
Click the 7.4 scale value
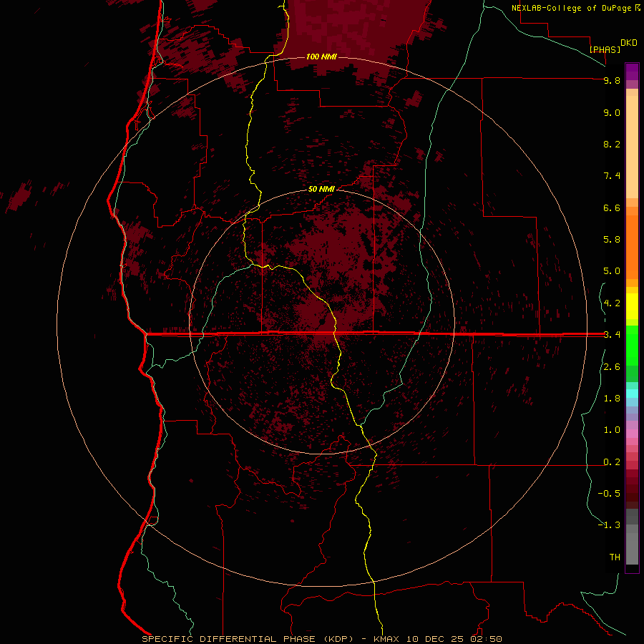coord(612,176)
